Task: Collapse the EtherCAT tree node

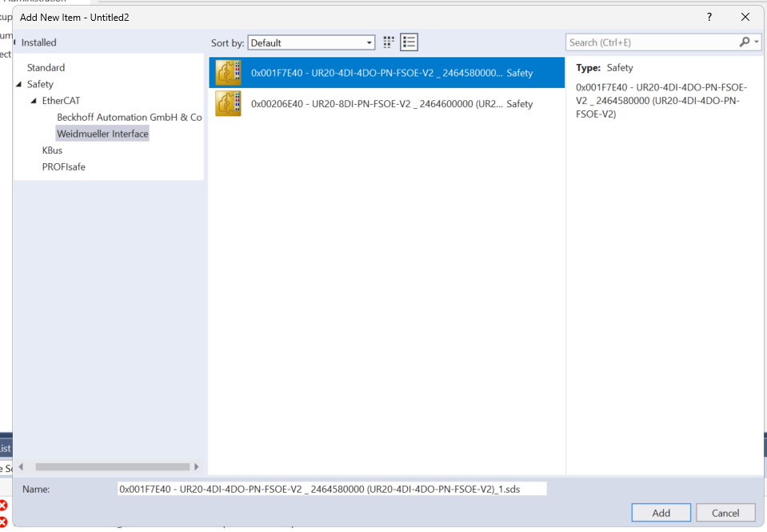Action: (x=34, y=101)
